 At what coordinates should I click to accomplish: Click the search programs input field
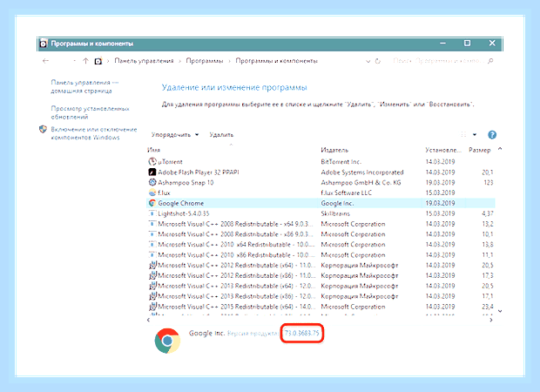click(437, 61)
